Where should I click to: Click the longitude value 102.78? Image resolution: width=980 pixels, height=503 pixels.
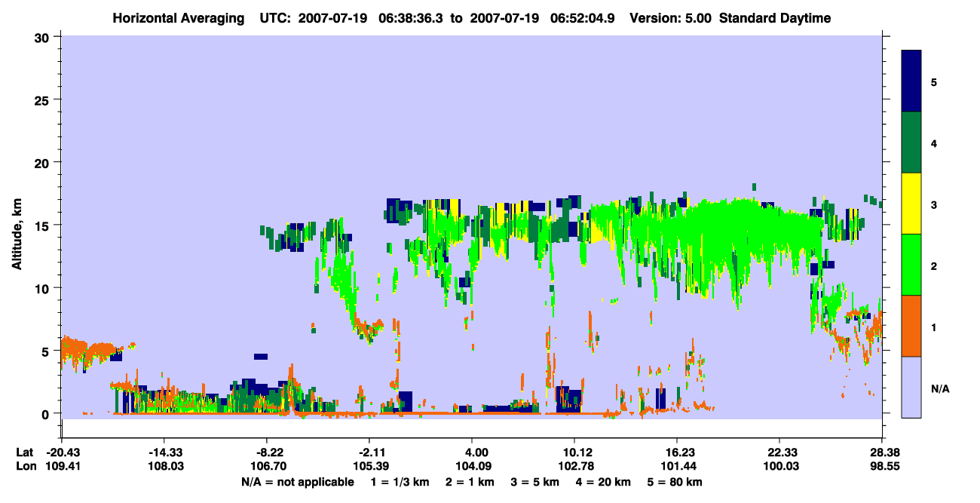point(574,467)
